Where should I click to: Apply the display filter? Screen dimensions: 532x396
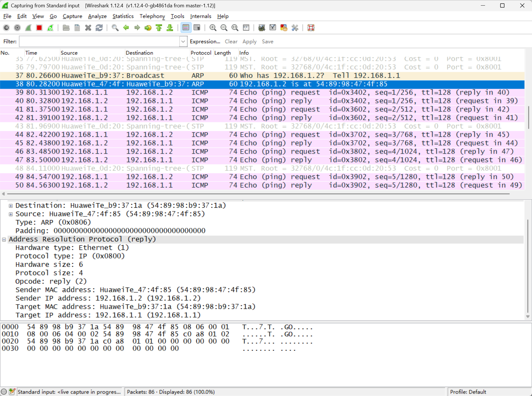(x=249, y=42)
